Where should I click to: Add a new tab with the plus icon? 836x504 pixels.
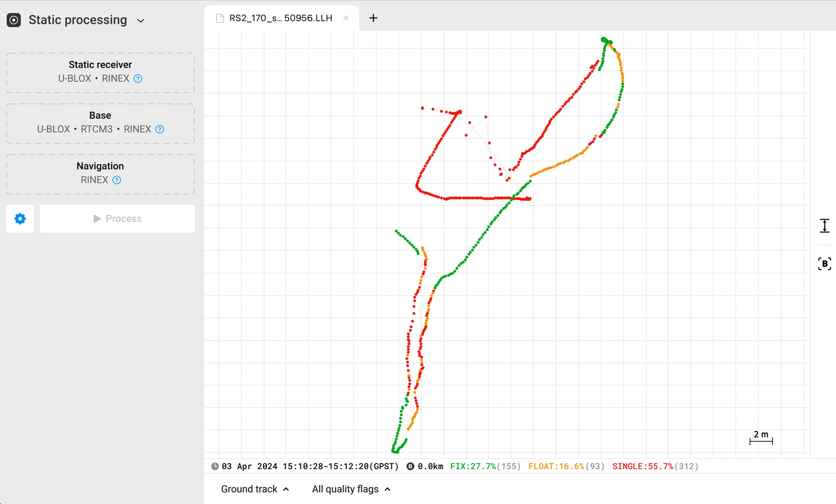click(373, 18)
